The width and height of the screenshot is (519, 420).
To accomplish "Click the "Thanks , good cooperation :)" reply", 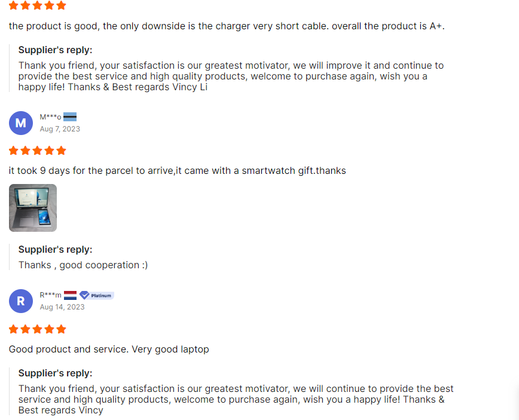I will coord(83,265).
